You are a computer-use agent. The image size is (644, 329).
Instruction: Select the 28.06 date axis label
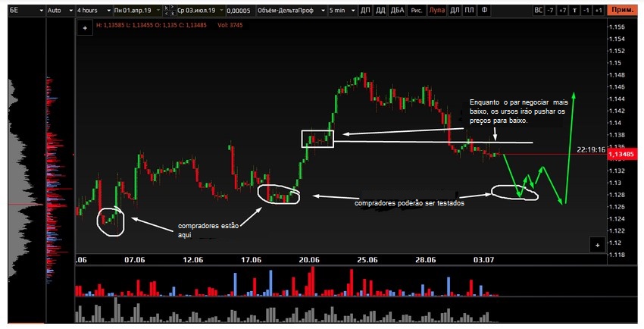[x=426, y=260]
